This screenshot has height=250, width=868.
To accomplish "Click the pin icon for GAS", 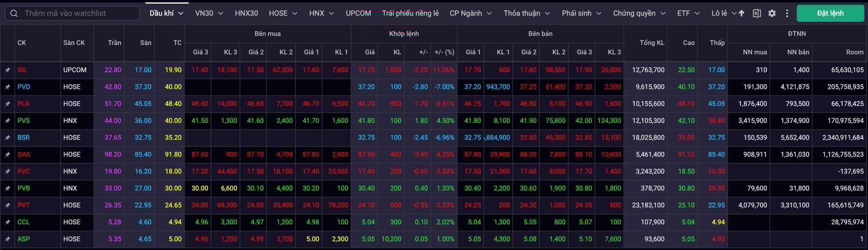I will (8, 155).
